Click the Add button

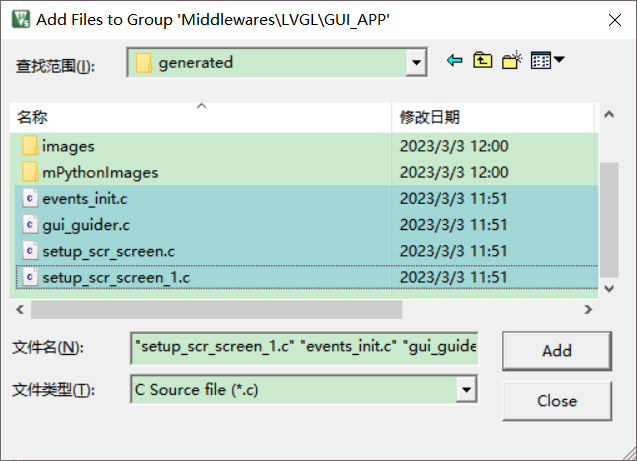tap(557, 351)
